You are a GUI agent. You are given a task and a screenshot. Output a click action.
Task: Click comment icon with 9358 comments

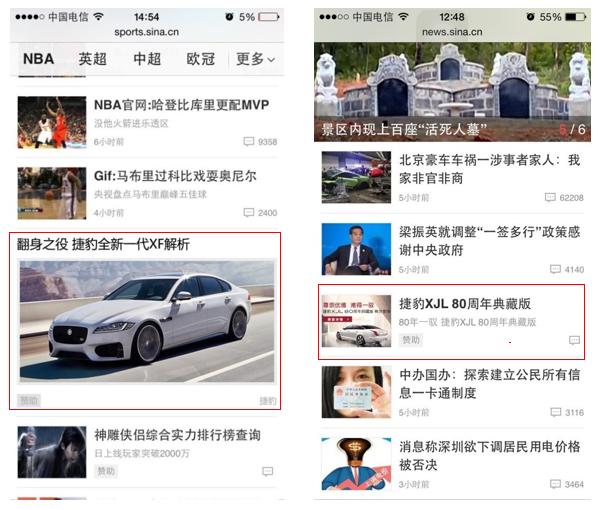(248, 141)
